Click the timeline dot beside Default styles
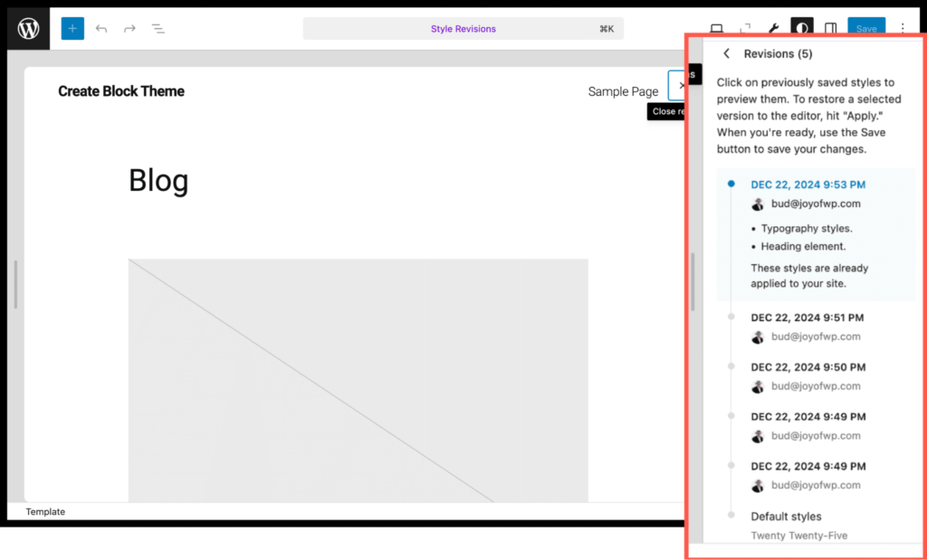The height and width of the screenshot is (560, 927). [x=731, y=515]
